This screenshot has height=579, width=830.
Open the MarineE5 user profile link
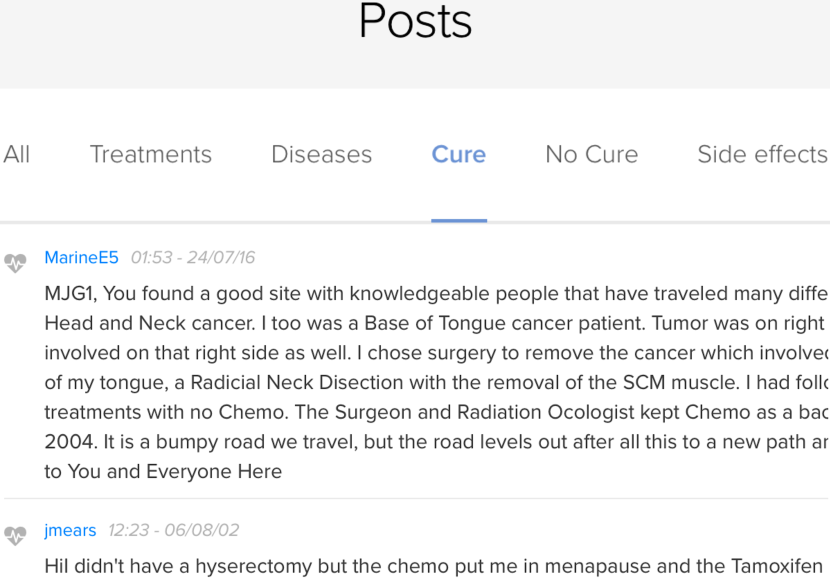click(82, 258)
